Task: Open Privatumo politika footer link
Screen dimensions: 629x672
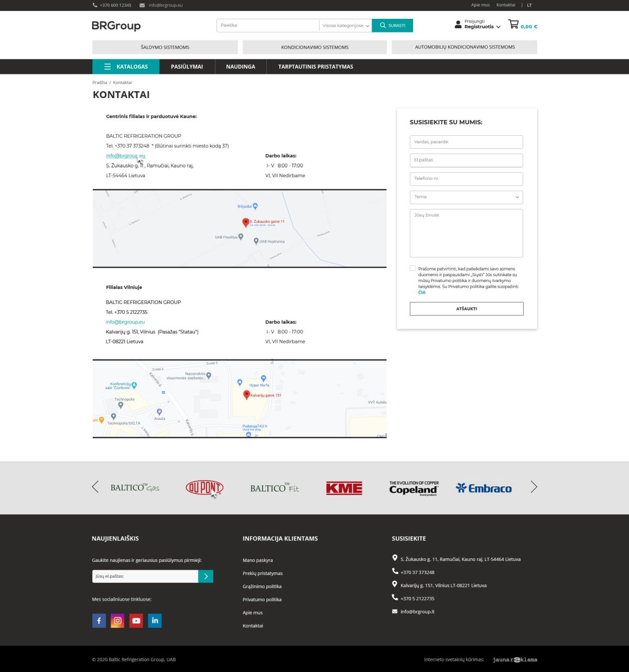Action: click(262, 600)
